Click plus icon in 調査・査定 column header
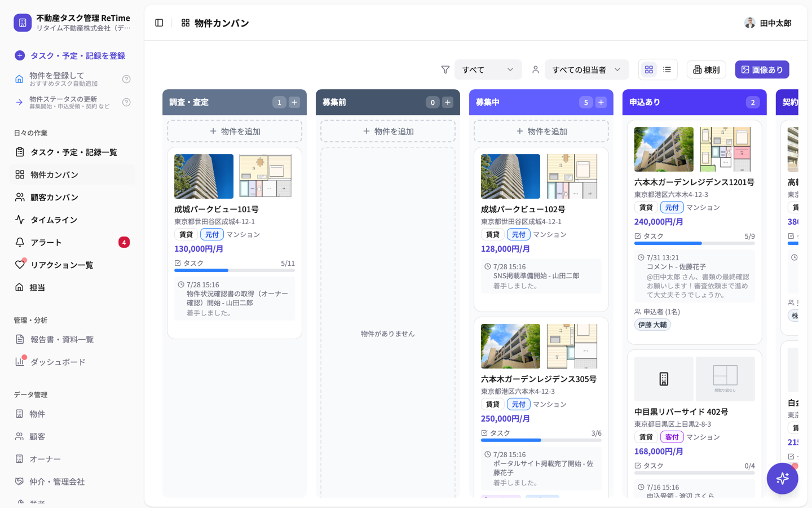This screenshot has height=508, width=812. [294, 102]
